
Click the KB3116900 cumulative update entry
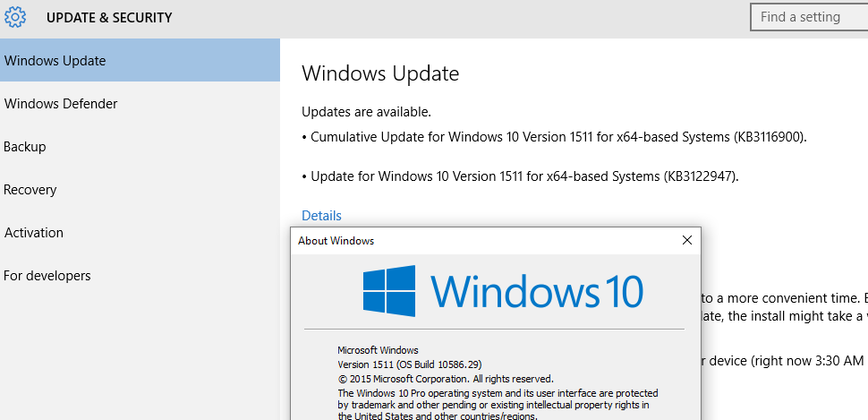555,137
